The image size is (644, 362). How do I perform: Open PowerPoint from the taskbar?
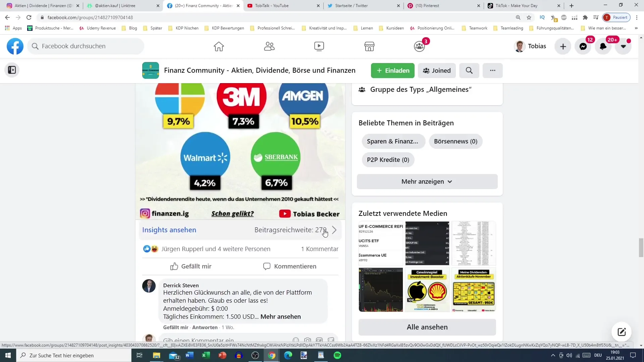click(222, 355)
